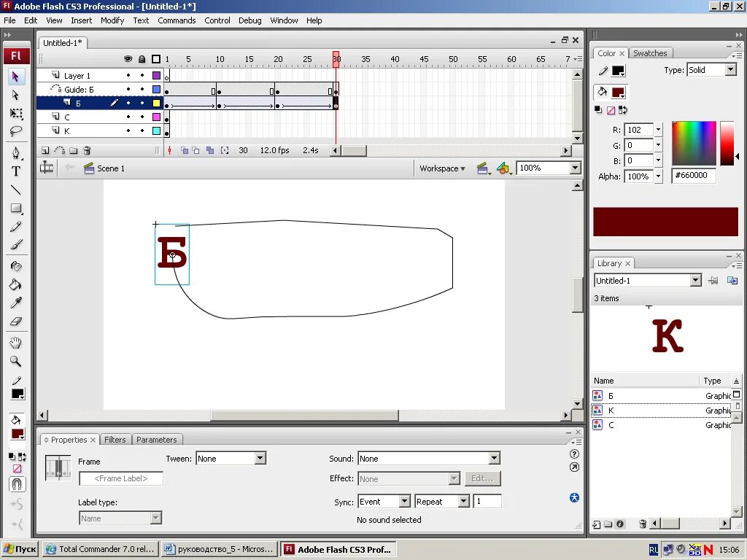Screen dimensions: 747x560
Task: Select the Selection (arrow) tool
Action: tap(16, 77)
